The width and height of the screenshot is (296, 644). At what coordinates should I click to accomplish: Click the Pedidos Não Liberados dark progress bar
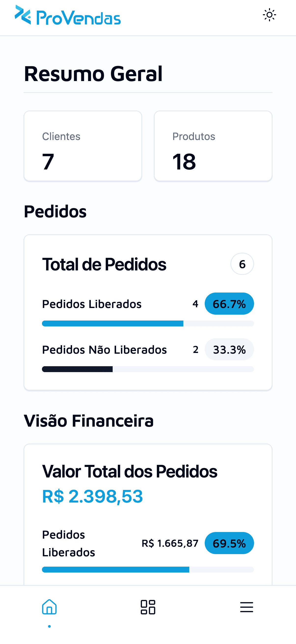coord(148,369)
